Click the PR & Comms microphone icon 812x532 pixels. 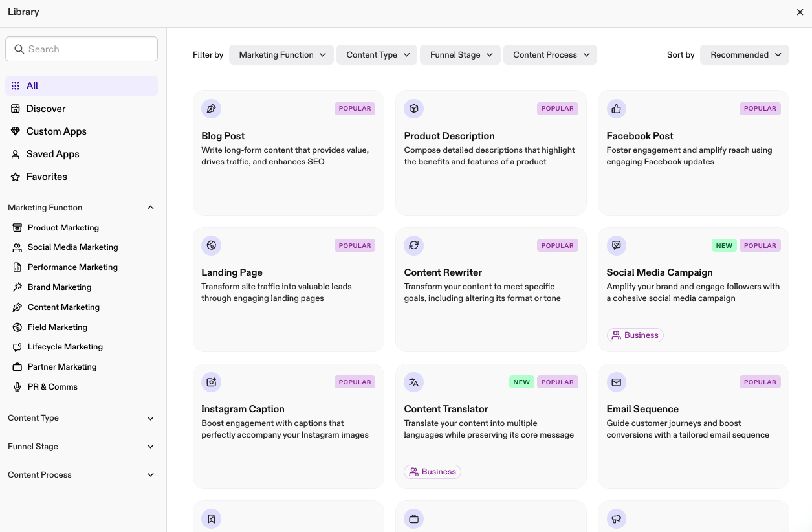(x=17, y=387)
